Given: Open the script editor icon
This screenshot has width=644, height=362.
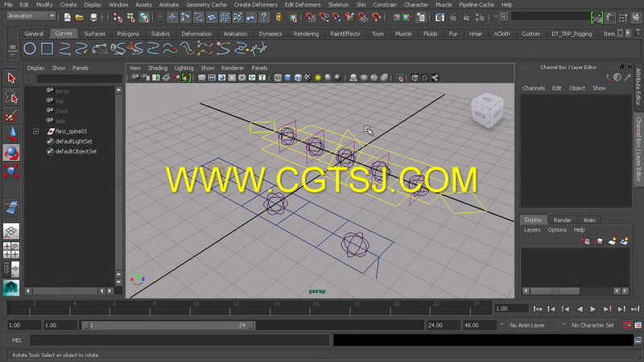Looking at the screenshot, I should click(x=638, y=340).
